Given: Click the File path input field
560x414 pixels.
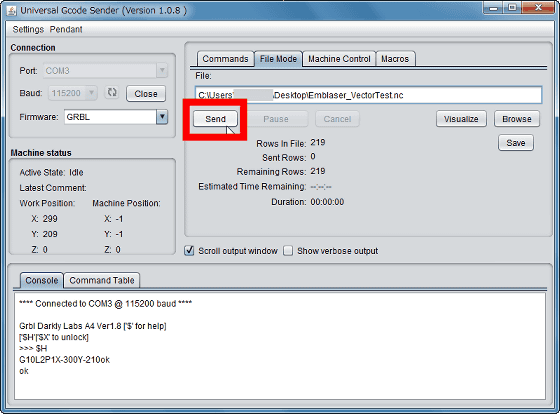Looking at the screenshot, I should [x=368, y=95].
